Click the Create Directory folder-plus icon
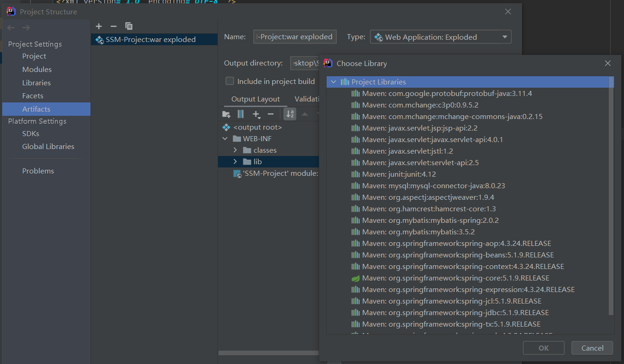624x364 pixels. (226, 114)
